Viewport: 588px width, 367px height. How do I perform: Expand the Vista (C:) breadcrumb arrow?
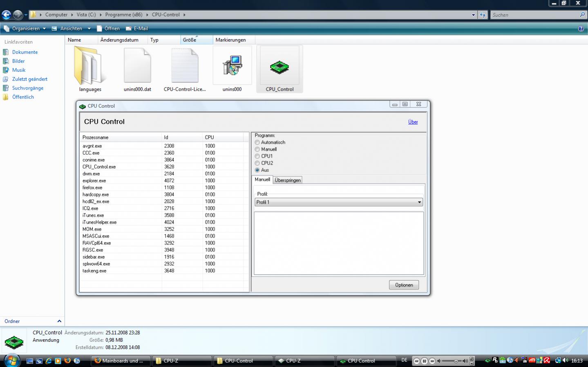point(101,15)
